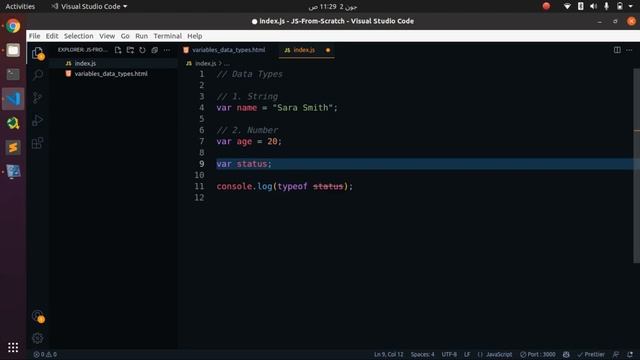Click Activities in the top bar
The height and width of the screenshot is (360, 640).
[x=20, y=7]
